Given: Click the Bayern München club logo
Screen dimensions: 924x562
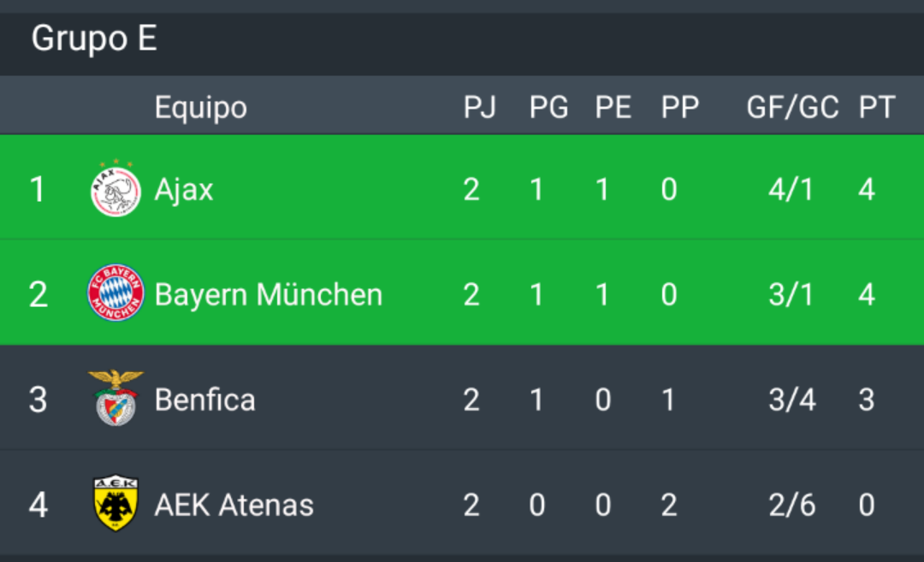Looking at the screenshot, I should coord(115,293).
